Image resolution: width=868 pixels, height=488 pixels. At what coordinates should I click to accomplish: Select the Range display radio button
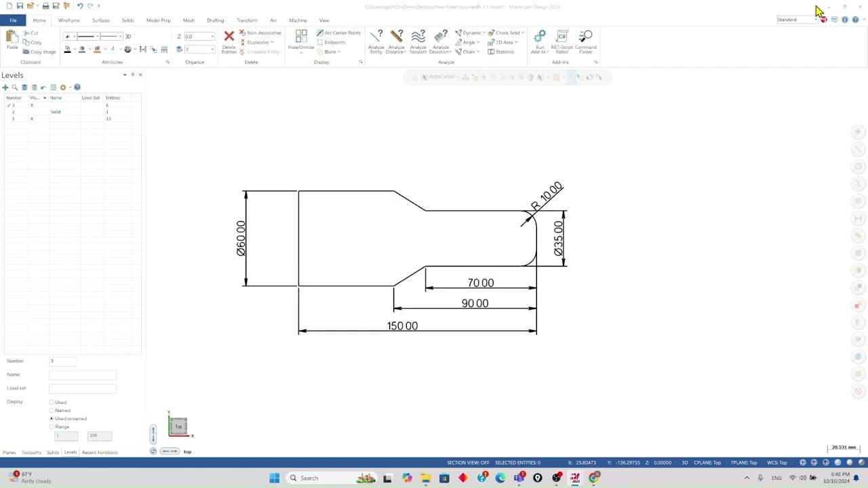(52, 427)
